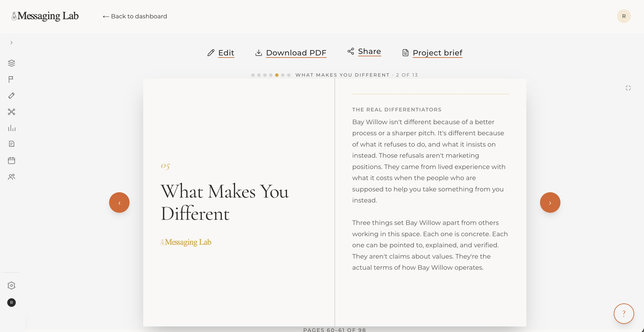The image size is (644, 332).
Task: Open the document receipt icon in sidebar
Action: [12, 144]
